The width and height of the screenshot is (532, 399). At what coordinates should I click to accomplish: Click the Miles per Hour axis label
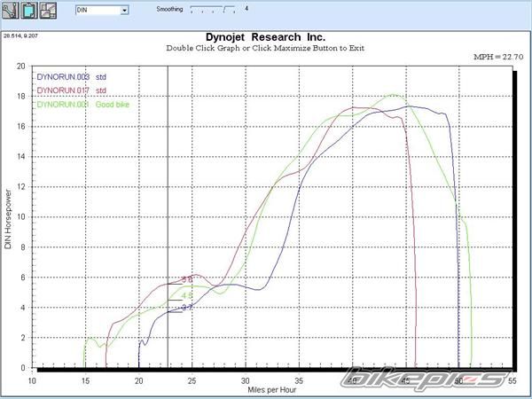(x=272, y=388)
